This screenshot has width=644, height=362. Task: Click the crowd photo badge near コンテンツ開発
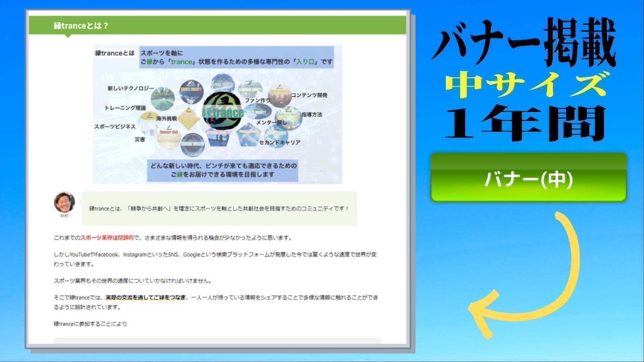pos(279,95)
